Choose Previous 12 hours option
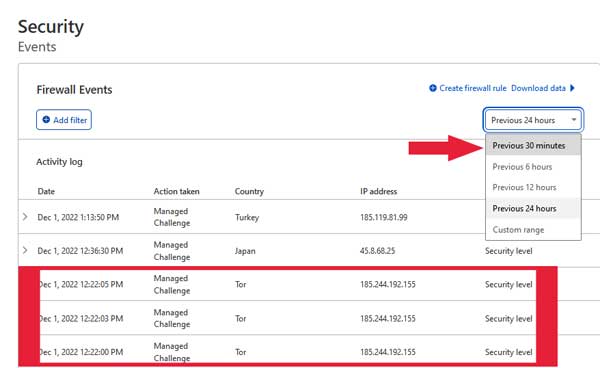This screenshot has height=368, width=600. click(533, 187)
